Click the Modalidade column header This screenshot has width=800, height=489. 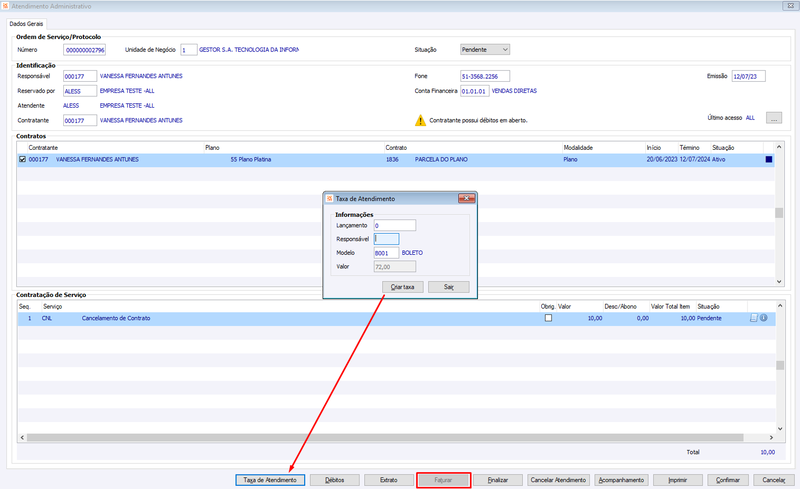click(x=578, y=148)
